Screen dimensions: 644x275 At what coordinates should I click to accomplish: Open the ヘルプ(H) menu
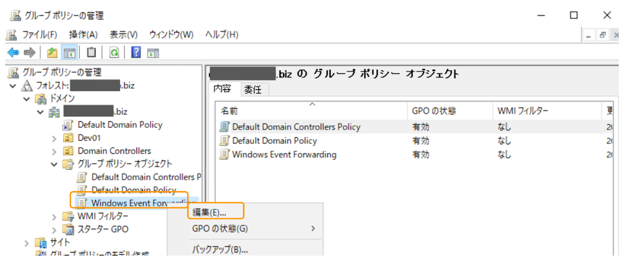tap(222, 34)
